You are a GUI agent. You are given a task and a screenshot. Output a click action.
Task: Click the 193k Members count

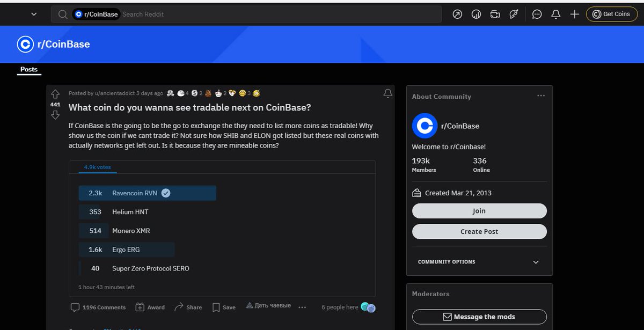[424, 165]
